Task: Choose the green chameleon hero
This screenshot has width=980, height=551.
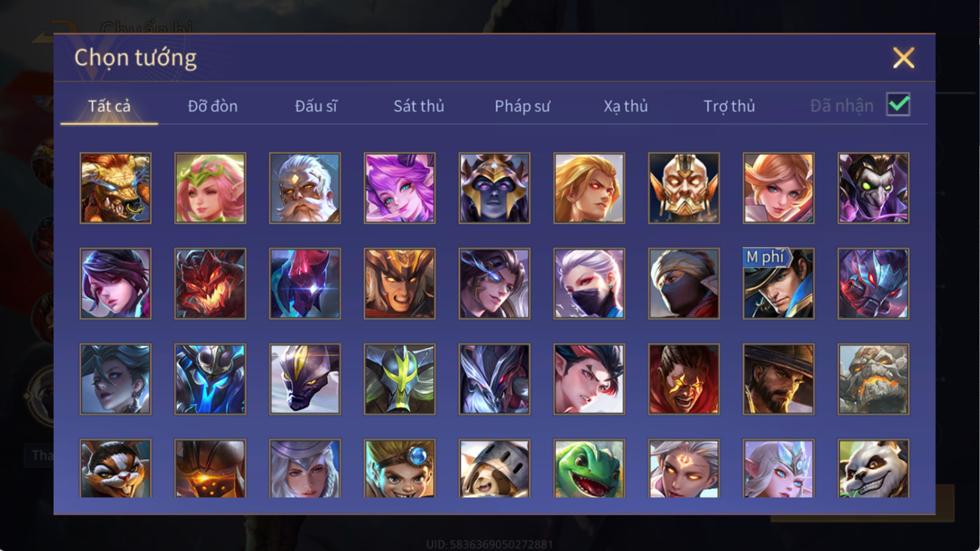Action: point(589,468)
